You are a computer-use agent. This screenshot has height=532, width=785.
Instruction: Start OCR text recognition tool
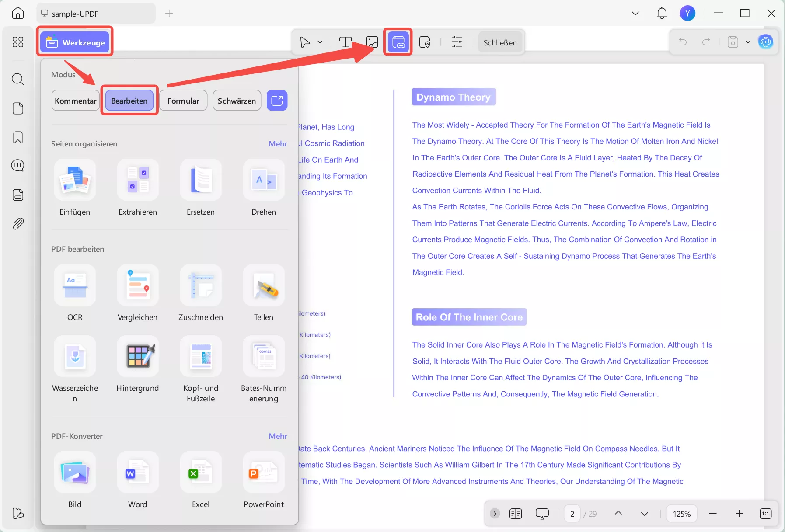[75, 285]
